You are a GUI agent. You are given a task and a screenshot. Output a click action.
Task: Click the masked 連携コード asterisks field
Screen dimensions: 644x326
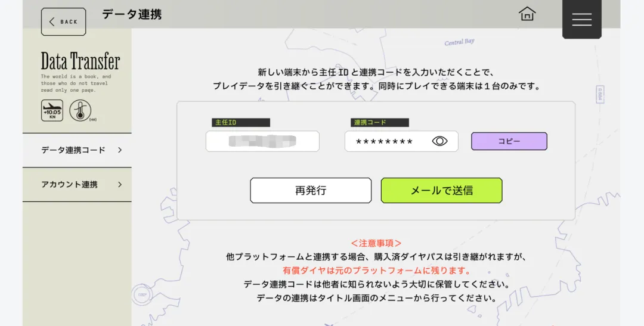click(x=385, y=142)
